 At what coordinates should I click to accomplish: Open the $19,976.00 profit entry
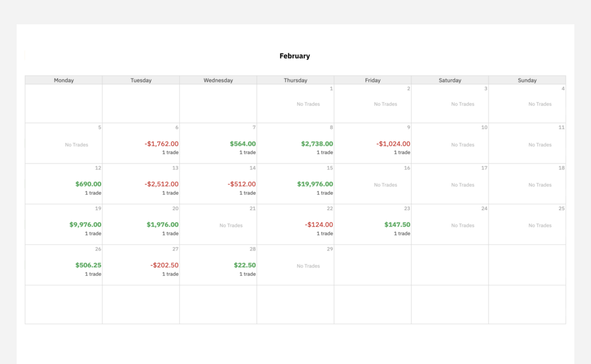pos(315,184)
